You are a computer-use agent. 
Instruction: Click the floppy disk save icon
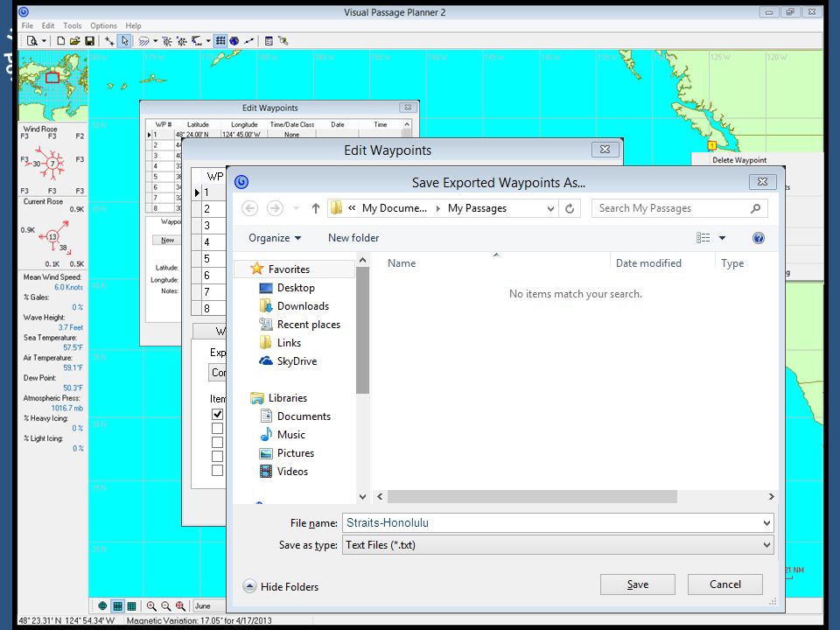point(89,41)
